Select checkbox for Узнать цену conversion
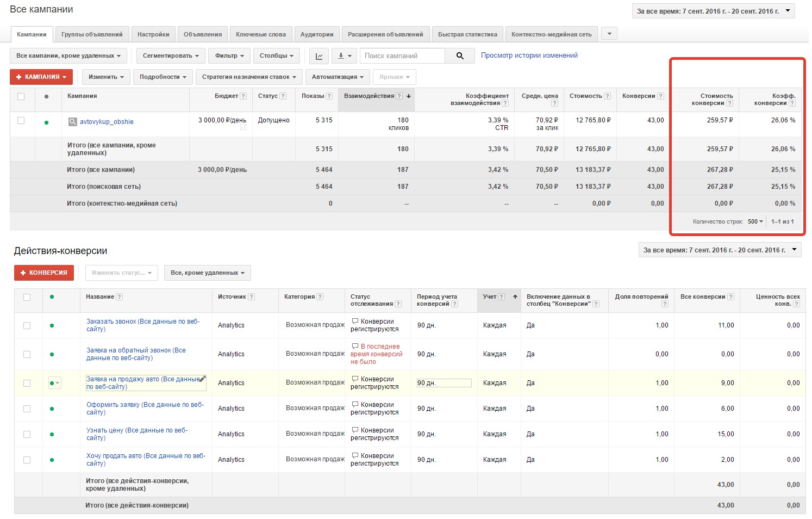The width and height of the screenshot is (812, 519). [x=27, y=434]
